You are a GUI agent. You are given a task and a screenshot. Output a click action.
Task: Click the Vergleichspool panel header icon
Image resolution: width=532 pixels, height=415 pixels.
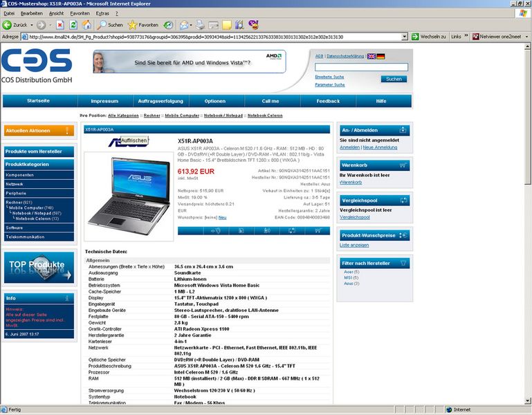(403, 201)
